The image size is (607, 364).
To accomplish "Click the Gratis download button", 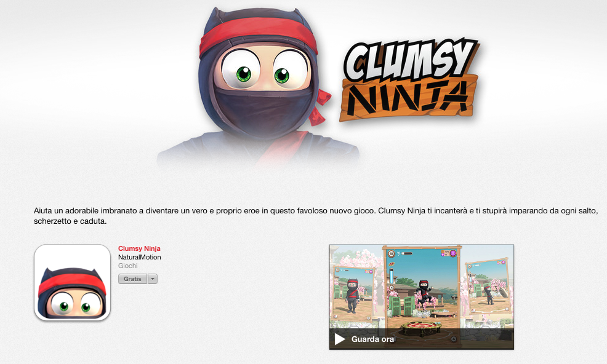I will tap(133, 279).
